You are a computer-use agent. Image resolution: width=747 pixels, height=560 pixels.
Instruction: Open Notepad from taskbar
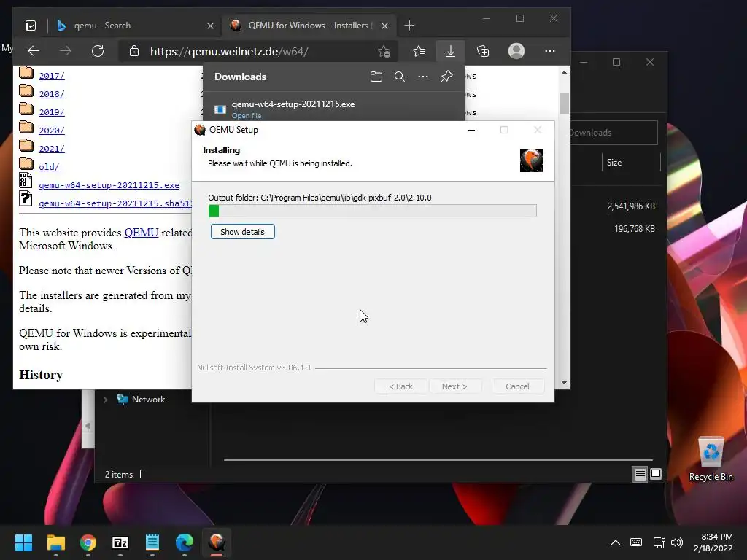point(152,542)
